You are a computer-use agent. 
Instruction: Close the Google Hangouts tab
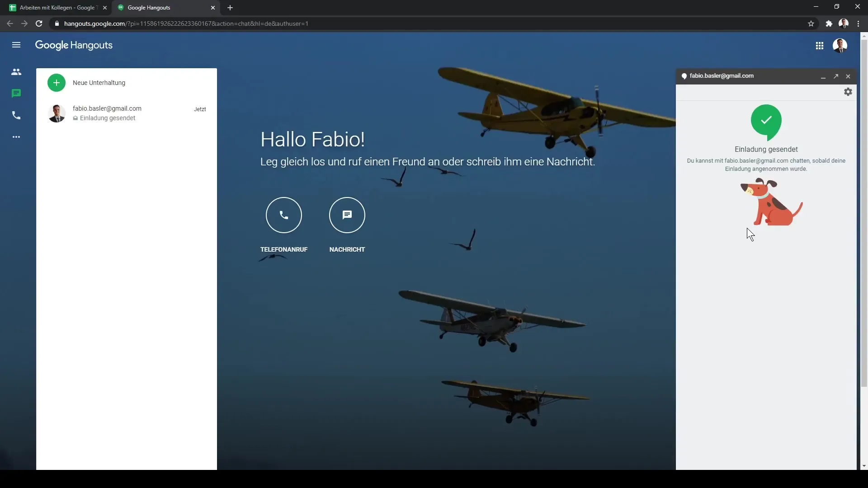[x=213, y=8]
